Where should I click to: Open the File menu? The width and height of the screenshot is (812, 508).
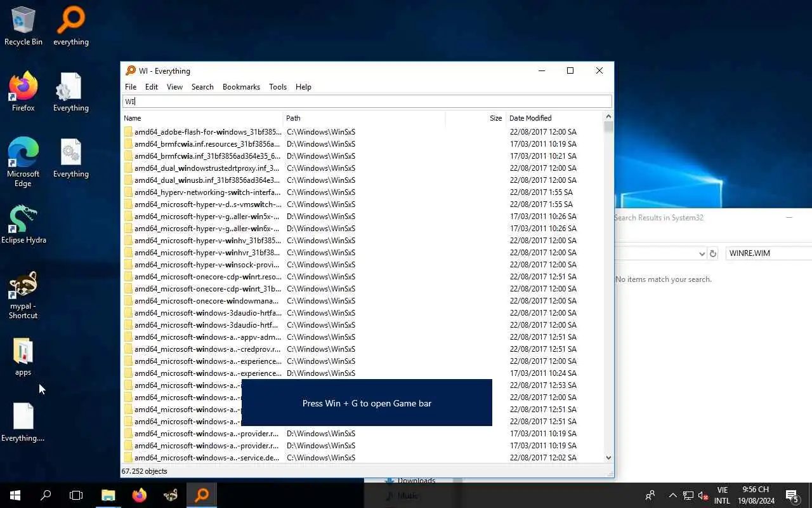[x=131, y=87]
